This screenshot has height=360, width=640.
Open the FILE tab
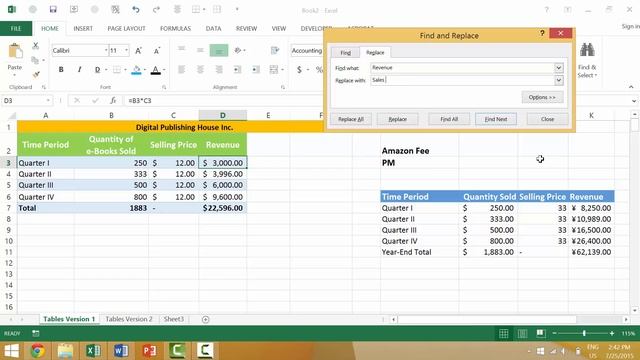pos(16,29)
